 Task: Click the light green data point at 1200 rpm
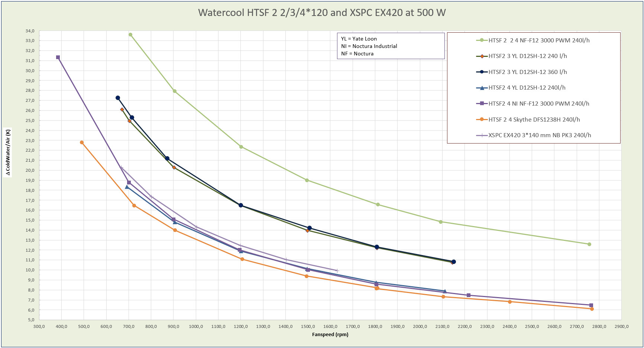241,147
